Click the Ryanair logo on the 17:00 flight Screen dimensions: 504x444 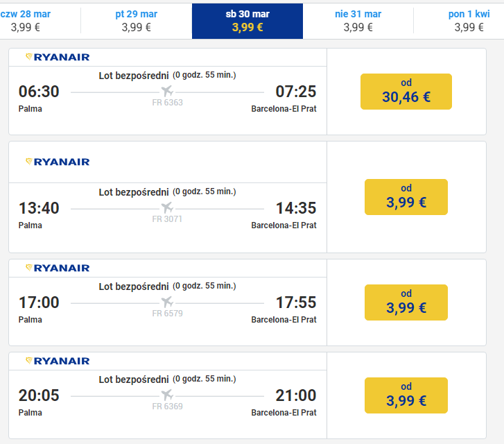coord(58,268)
